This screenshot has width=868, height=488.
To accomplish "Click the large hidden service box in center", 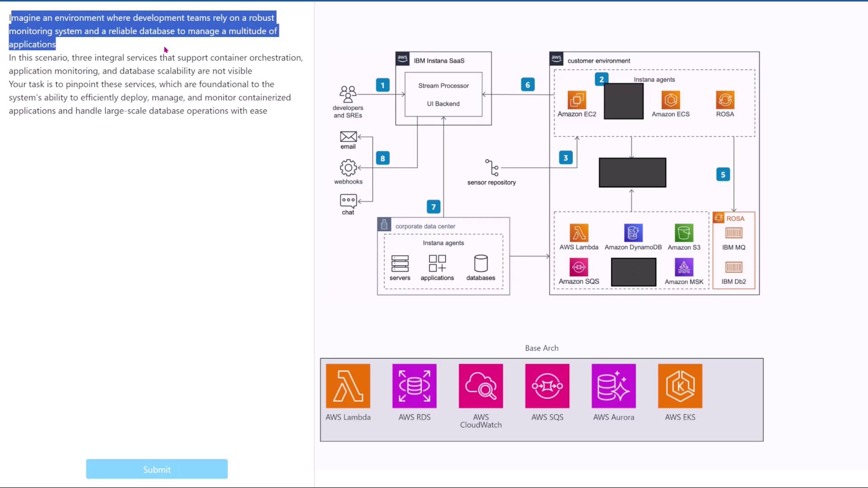I will click(x=632, y=172).
